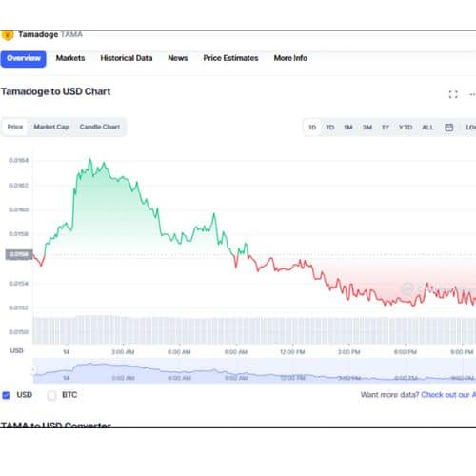Click the range navigator mini chart
Screen dimensions: 476x476
[254, 370]
